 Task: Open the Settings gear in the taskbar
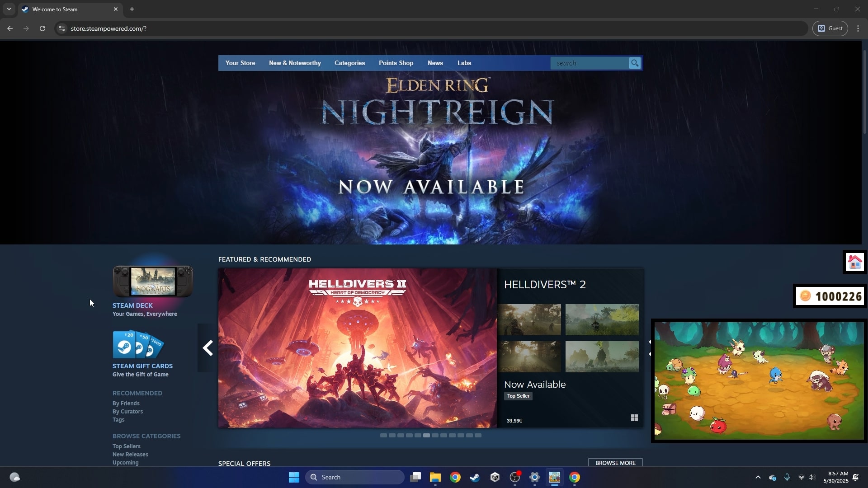click(535, 477)
